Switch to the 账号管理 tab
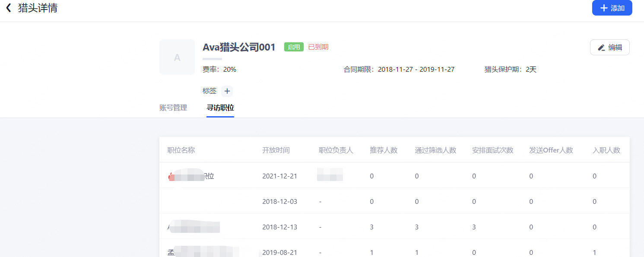Image resolution: width=644 pixels, height=257 pixels. point(173,108)
